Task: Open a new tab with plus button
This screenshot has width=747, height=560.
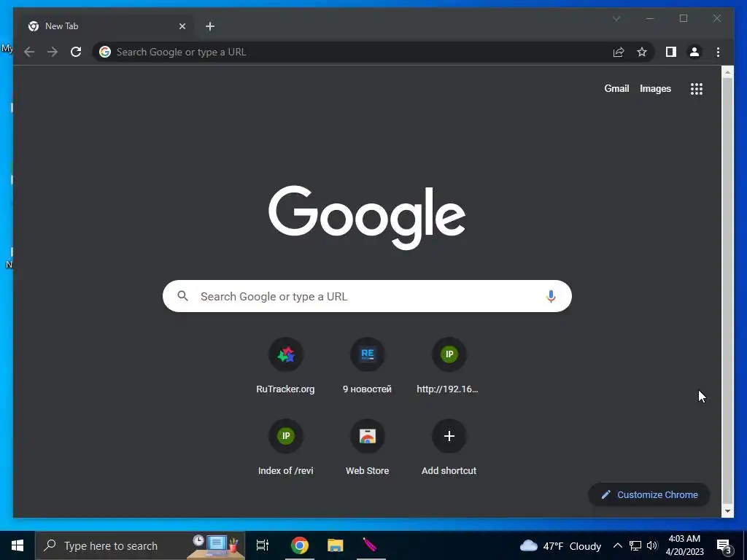Action: [x=210, y=26]
